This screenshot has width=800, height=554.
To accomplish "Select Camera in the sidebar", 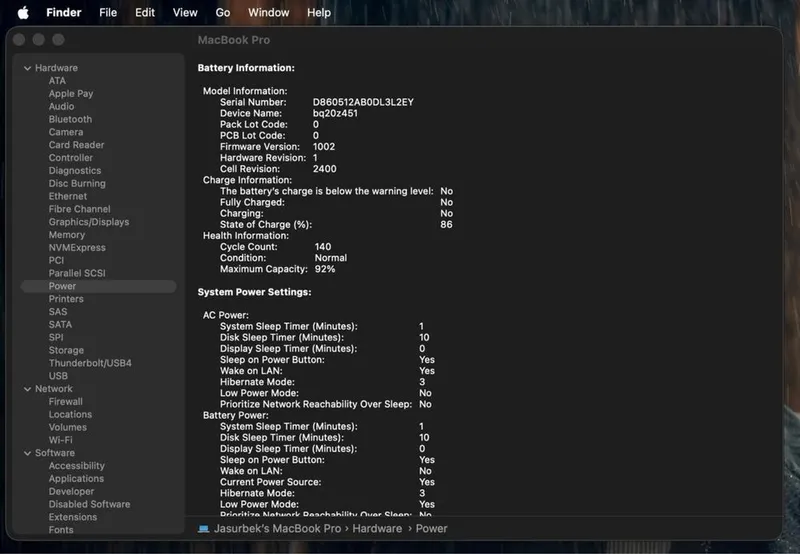I will click(x=66, y=132).
